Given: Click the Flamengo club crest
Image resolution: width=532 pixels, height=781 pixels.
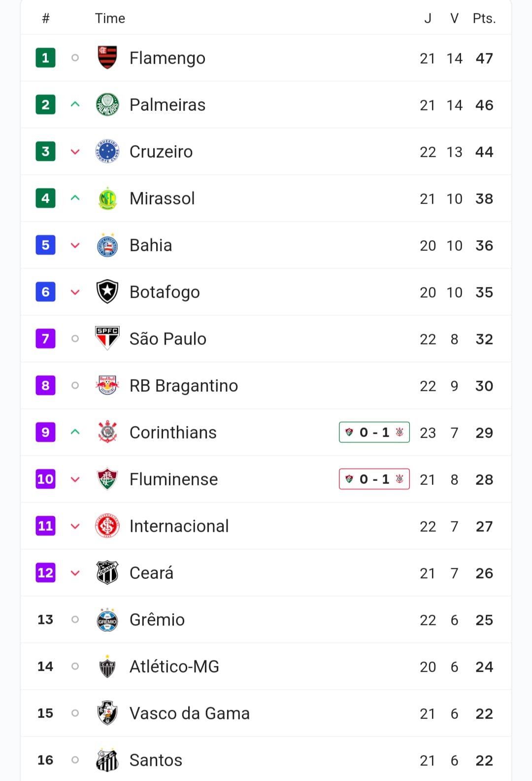Looking at the screenshot, I should (107, 58).
